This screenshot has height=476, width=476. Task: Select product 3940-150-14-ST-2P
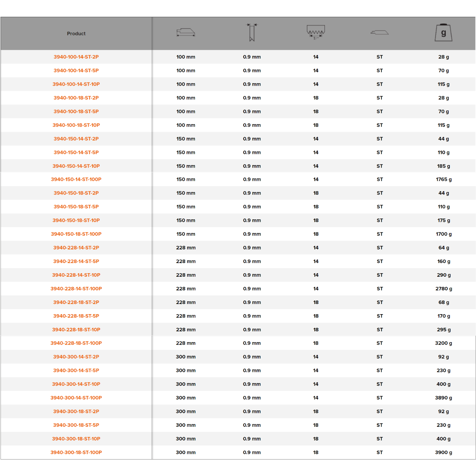click(x=76, y=139)
